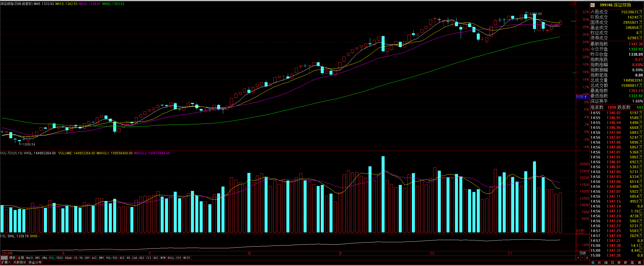Switch indicator to VOL-TDX

coord(112,258)
